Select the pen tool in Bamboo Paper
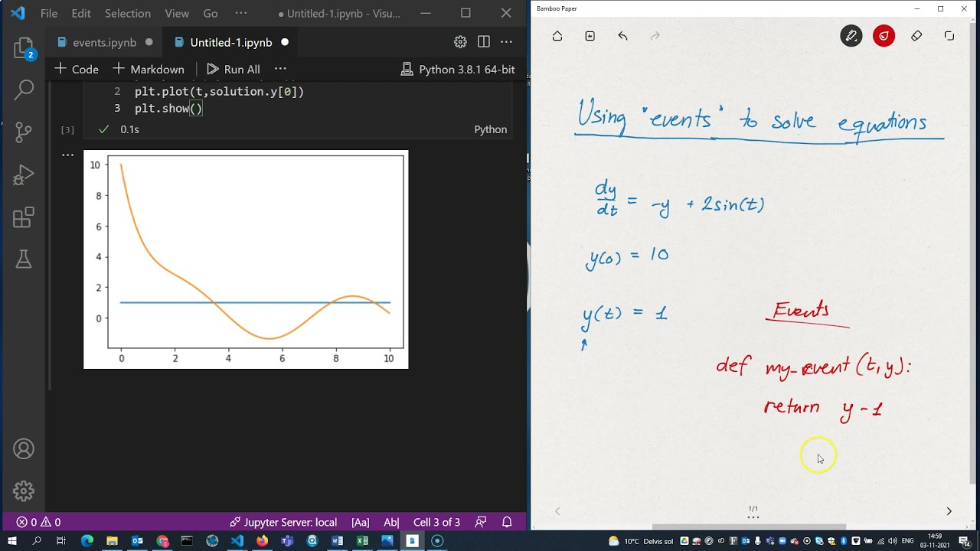This screenshot has height=551, width=980. coord(851,36)
